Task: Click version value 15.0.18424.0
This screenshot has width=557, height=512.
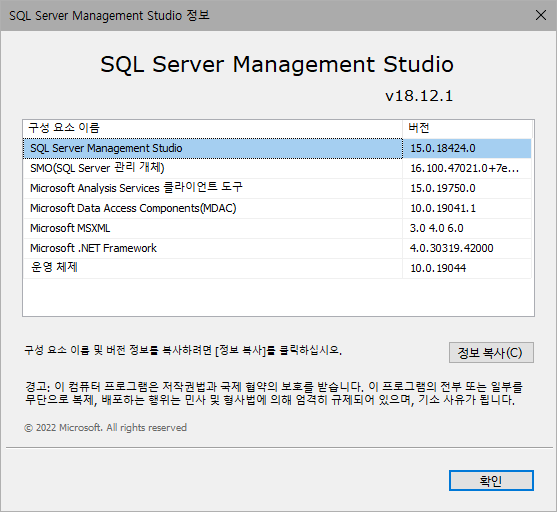Action: (x=443, y=148)
